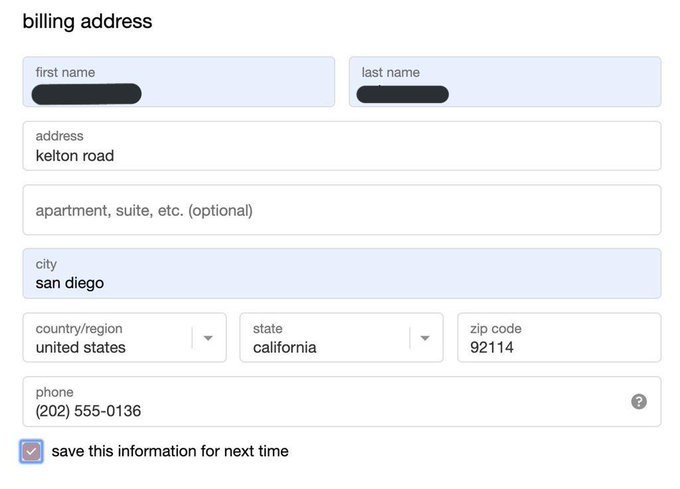Click the 'state' label text
Viewport: 680px width, 489px height.
[268, 329]
